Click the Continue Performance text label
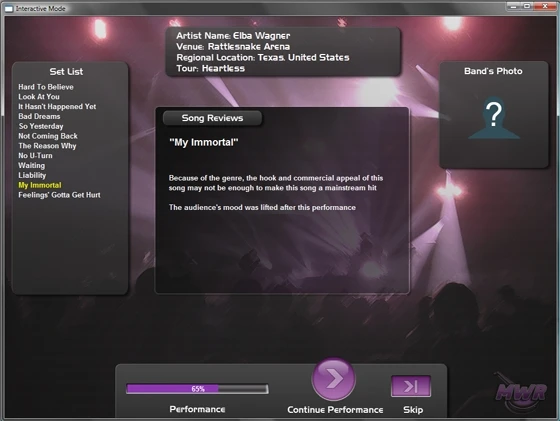 335,410
